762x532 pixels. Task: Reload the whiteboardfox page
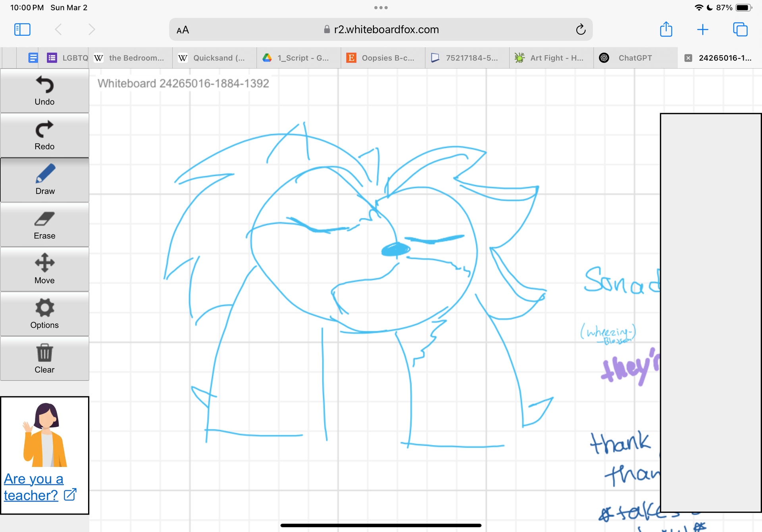pyautogui.click(x=580, y=29)
